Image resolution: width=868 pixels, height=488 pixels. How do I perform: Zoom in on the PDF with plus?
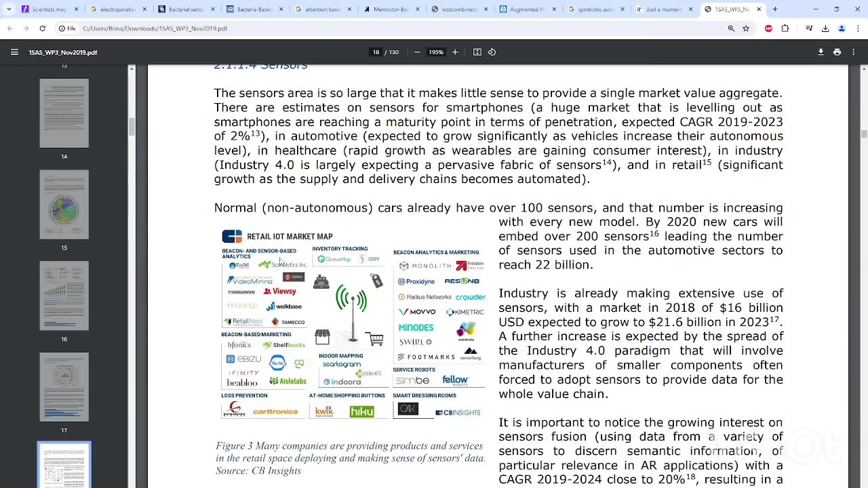[x=455, y=52]
